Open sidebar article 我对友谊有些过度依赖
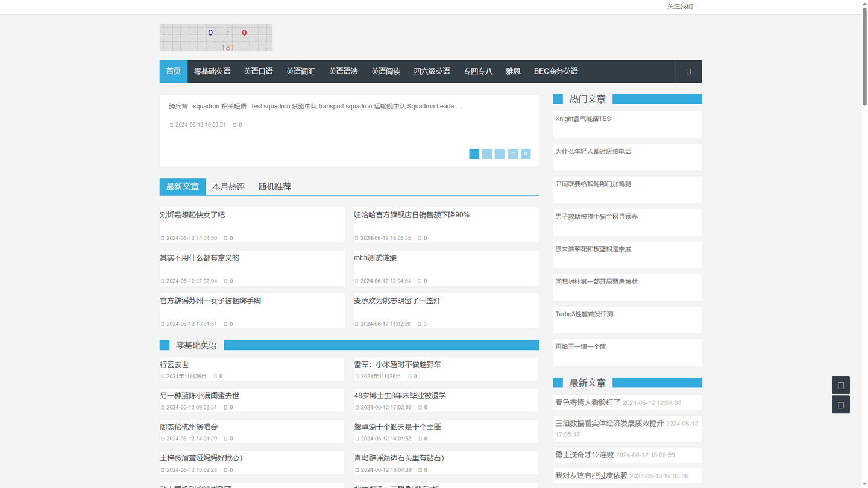 click(591, 475)
